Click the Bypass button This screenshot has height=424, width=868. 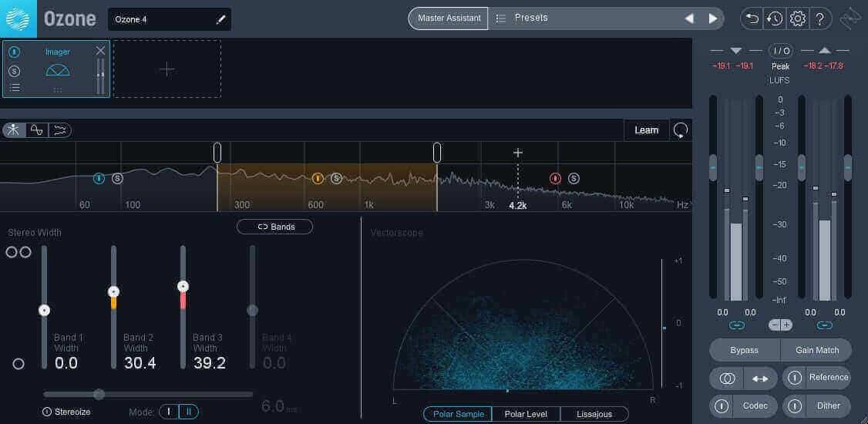(745, 351)
